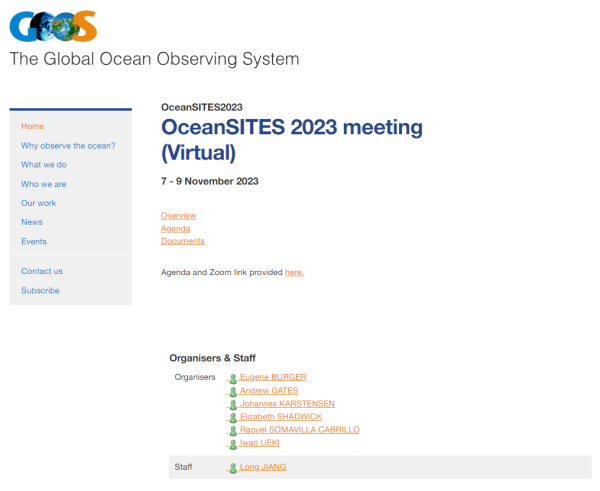The width and height of the screenshot is (600, 491).
Task: Click the '7 - 9 November 2023' date
Action: (x=210, y=181)
